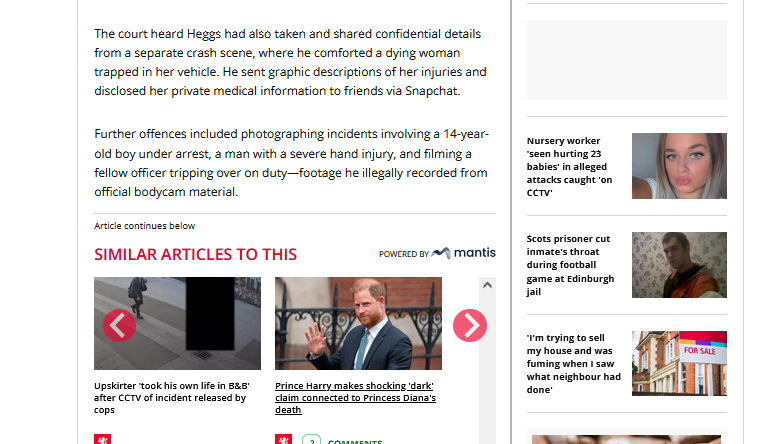This screenshot has width=767, height=444.
Task: Open the 'I'm trying to sell my house' headline
Action: pos(574,364)
